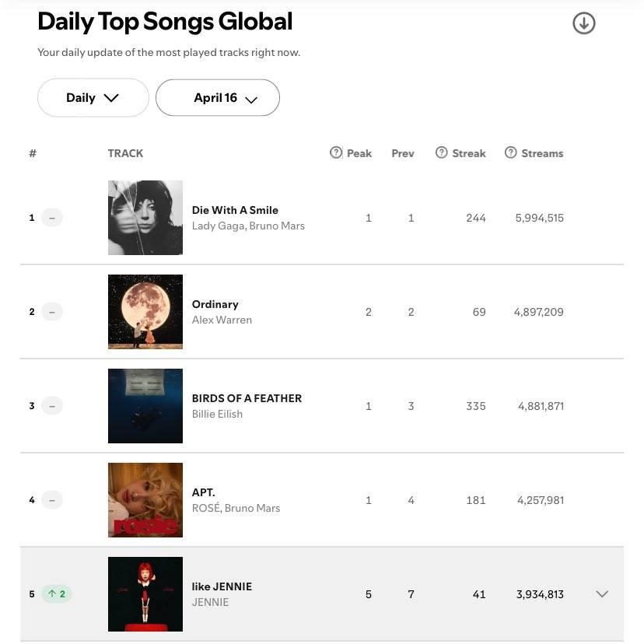Open the Billie Eilish artist link
Image resolution: width=644 pixels, height=644 pixels.
217,414
